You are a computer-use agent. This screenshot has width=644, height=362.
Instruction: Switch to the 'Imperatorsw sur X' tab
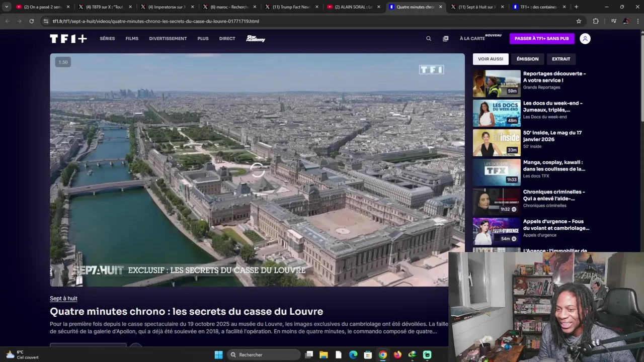(x=167, y=7)
